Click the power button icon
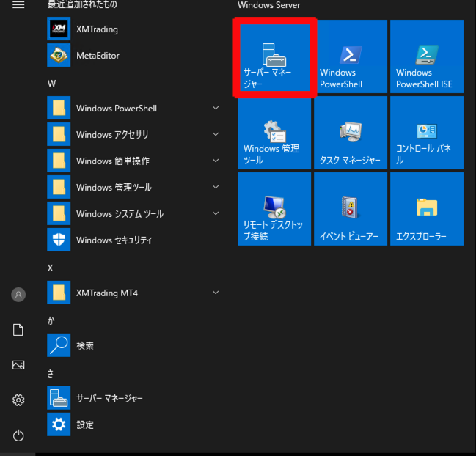 [x=19, y=435]
